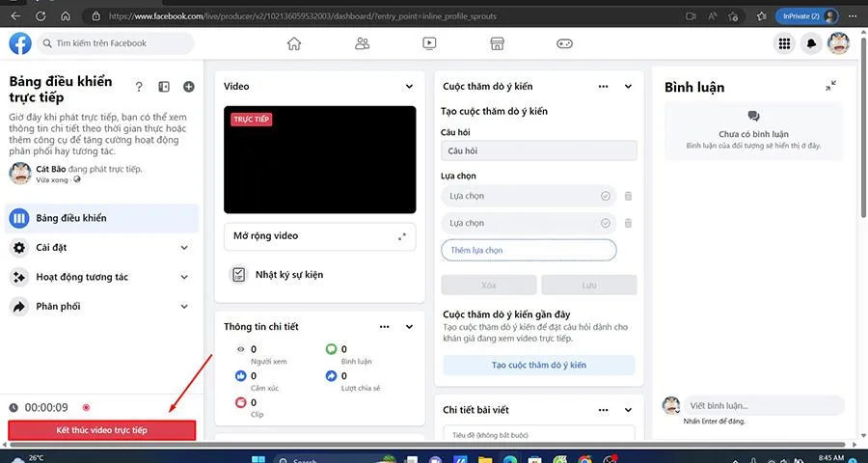Open the Watch video icon in top navigation
This screenshot has height=463, width=868.
click(x=429, y=43)
